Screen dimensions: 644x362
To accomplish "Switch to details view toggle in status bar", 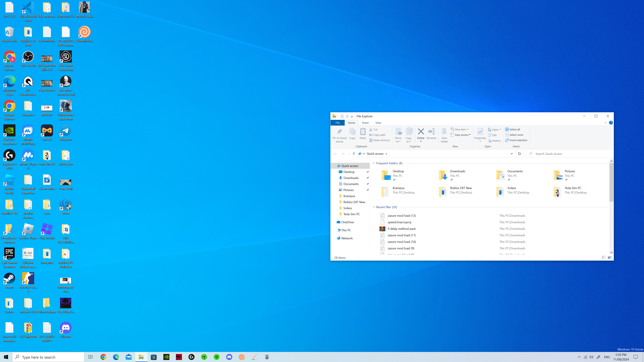I will (x=604, y=258).
